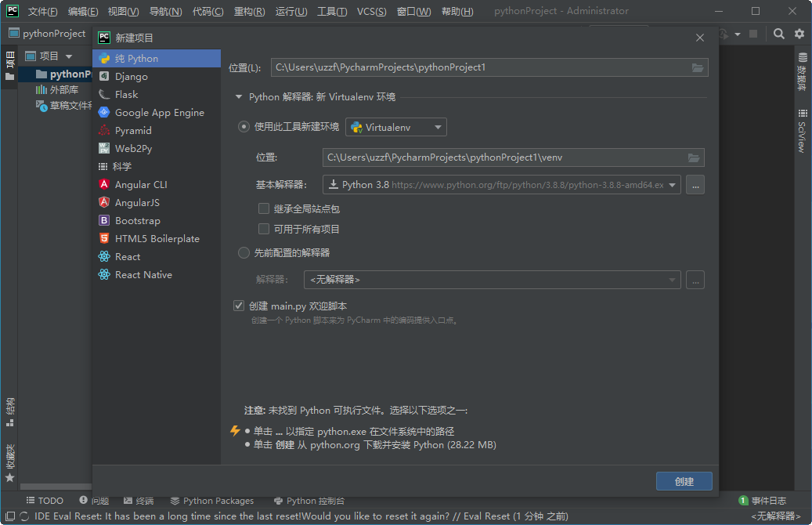Select 先前配置的解释器 radio button
812x525 pixels.
point(244,253)
